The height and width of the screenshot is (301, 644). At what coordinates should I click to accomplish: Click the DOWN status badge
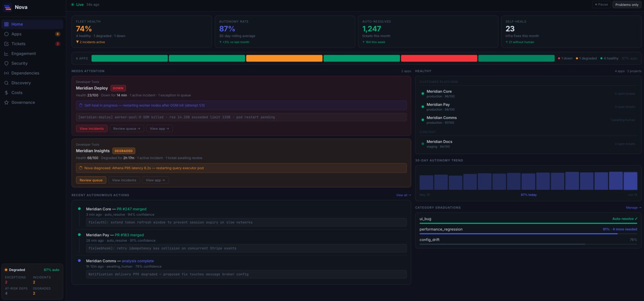point(118,88)
